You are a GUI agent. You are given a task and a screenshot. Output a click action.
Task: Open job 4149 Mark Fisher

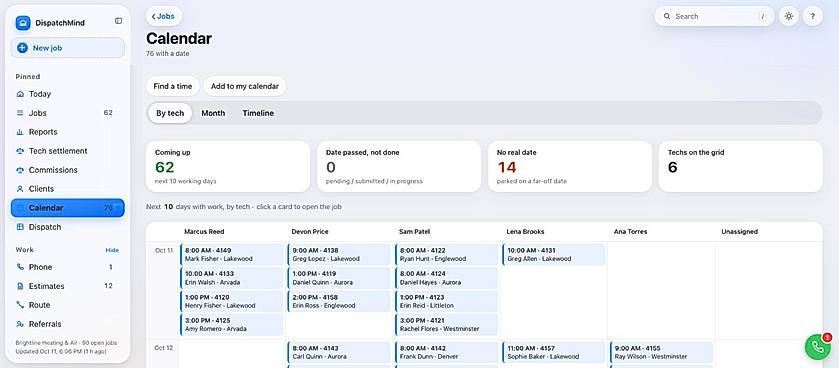point(232,255)
